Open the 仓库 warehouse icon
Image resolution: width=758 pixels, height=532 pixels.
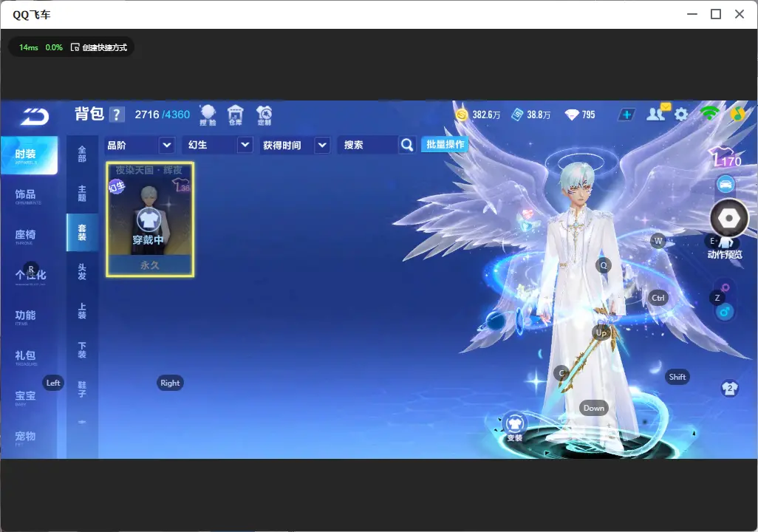(236, 115)
